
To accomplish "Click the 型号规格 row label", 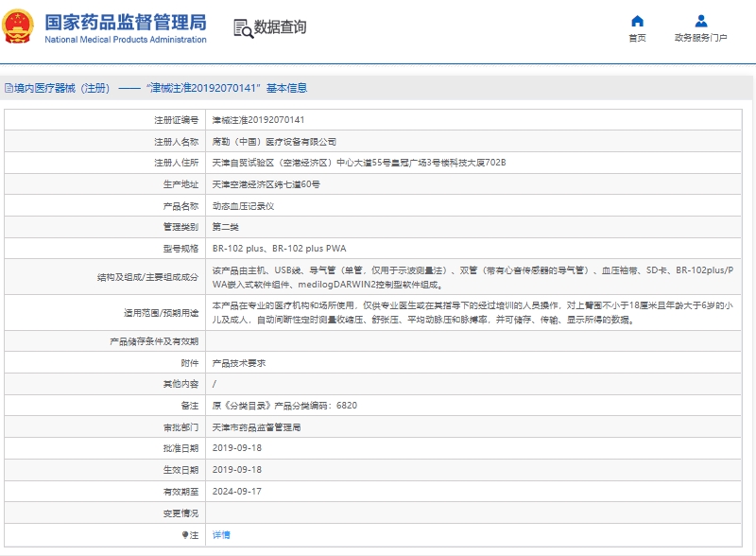I will pyautogui.click(x=180, y=249).
